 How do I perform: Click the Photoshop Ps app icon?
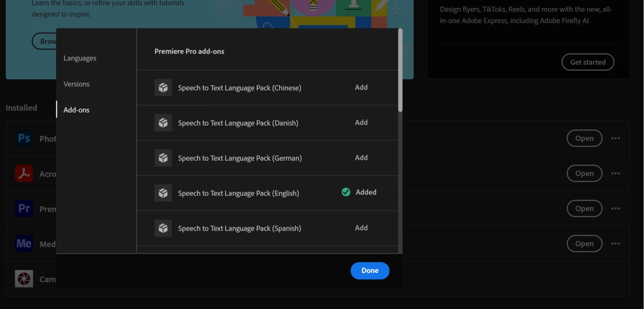[24, 138]
